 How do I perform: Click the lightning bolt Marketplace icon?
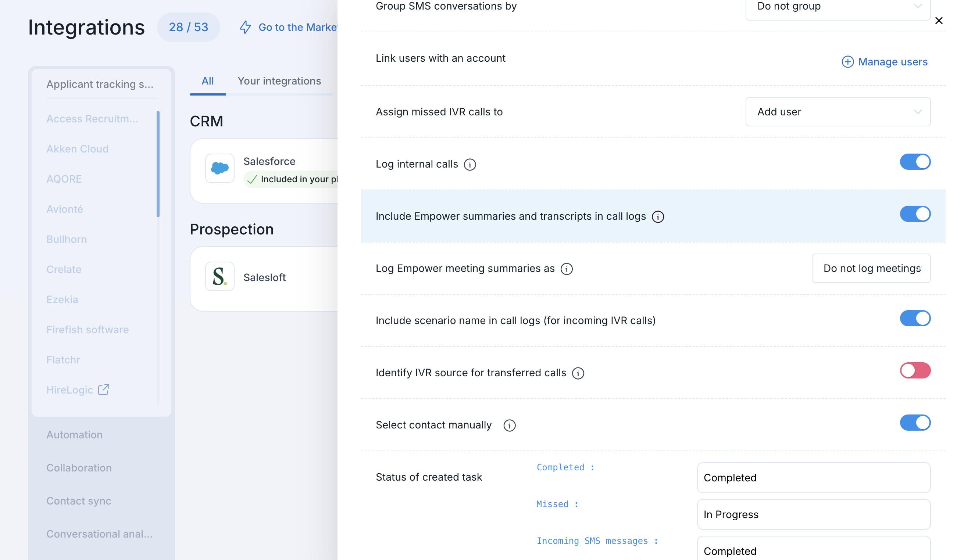coord(245,27)
